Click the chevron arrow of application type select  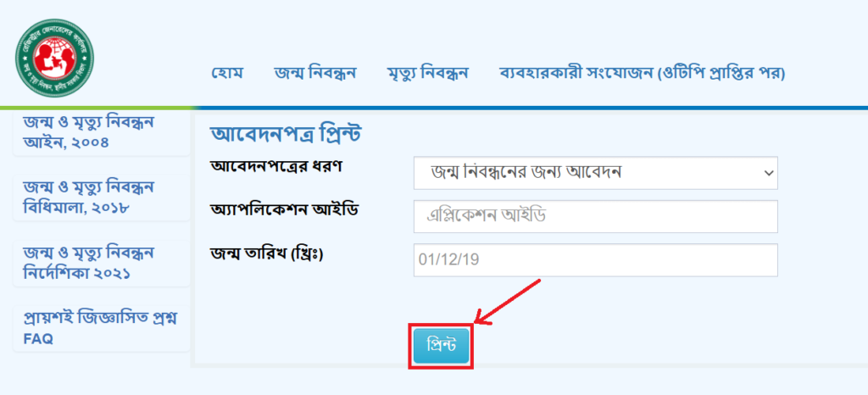[768, 173]
